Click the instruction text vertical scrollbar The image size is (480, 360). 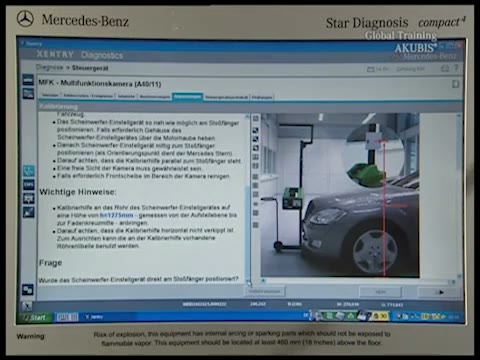pos(247,200)
